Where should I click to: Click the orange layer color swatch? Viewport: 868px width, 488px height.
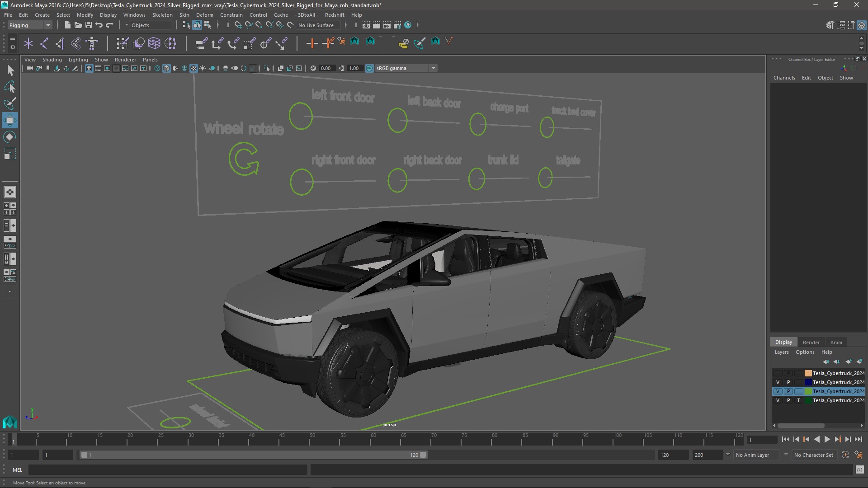point(808,373)
